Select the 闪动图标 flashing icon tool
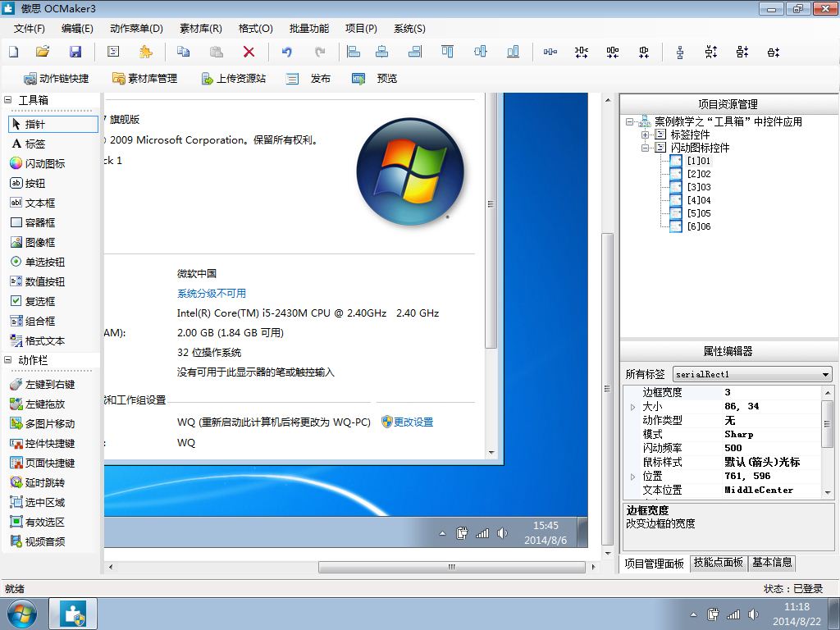The image size is (840, 630). coord(38,163)
